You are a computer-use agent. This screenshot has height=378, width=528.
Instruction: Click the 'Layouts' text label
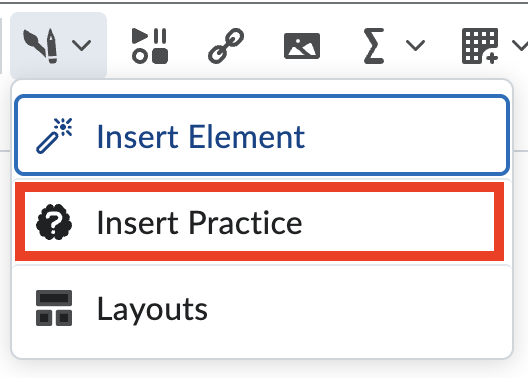pos(152,310)
